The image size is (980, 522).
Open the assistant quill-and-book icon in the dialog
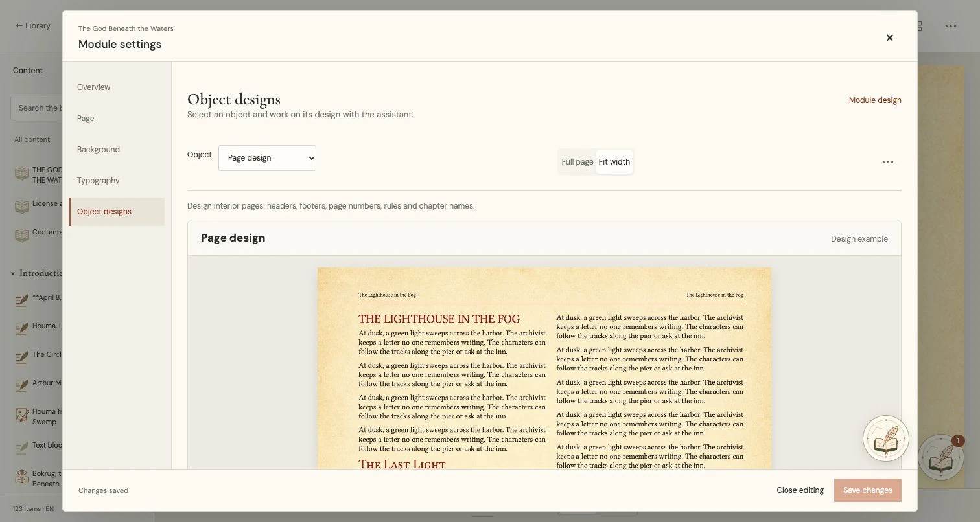coord(885,438)
